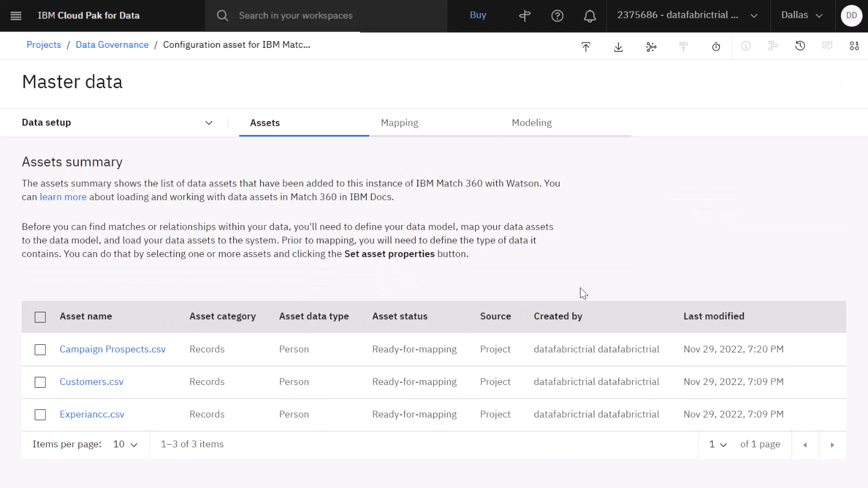Open Campaign Prospects.csv asset
This screenshot has width=868, height=488.
point(113,349)
